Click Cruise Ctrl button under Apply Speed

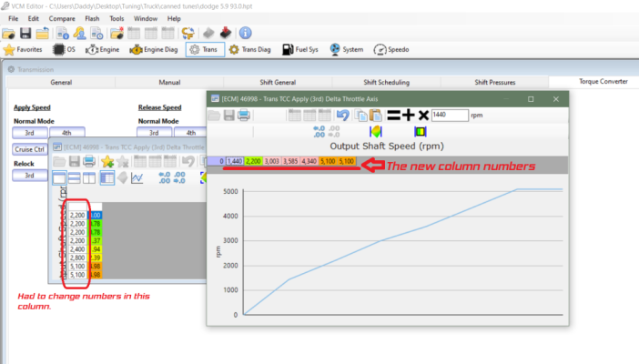point(29,149)
